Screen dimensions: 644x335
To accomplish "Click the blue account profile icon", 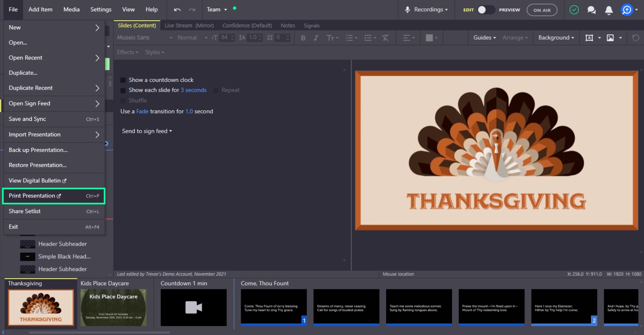I will (x=627, y=10).
